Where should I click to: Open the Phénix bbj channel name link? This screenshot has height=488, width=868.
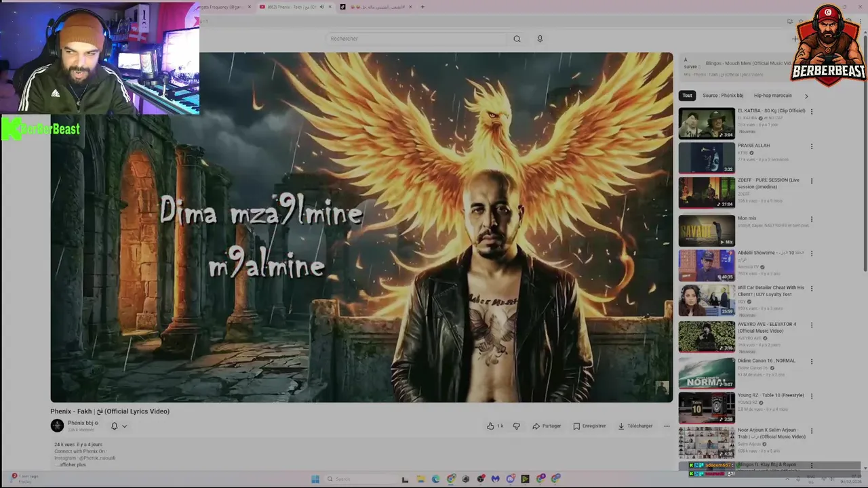click(x=81, y=423)
